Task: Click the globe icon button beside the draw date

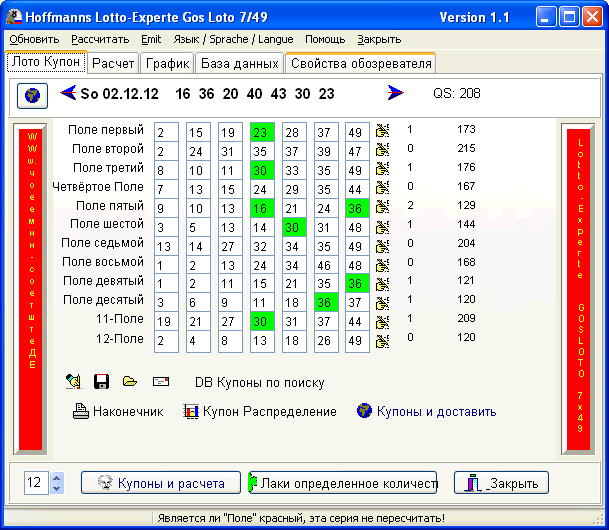Action: point(32,96)
